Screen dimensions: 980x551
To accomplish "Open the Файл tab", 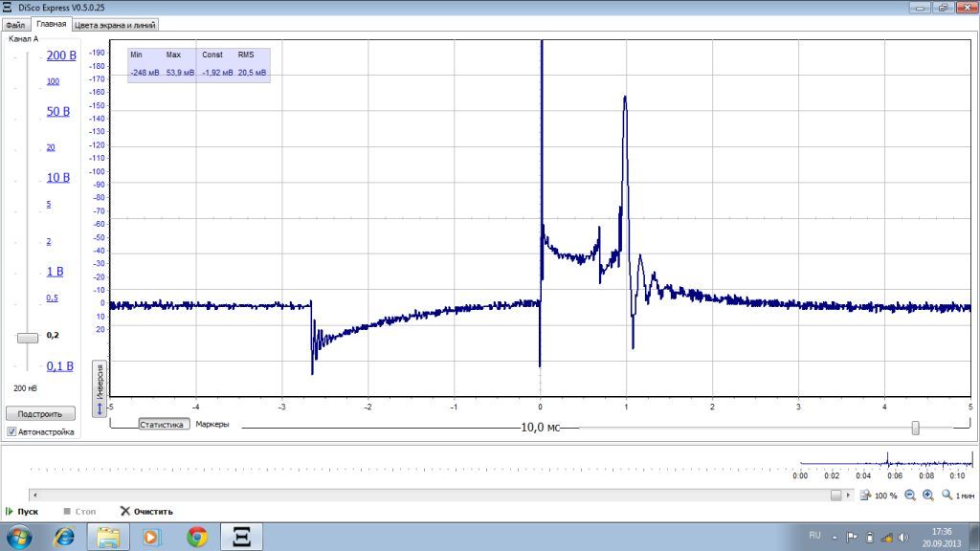I will point(15,25).
